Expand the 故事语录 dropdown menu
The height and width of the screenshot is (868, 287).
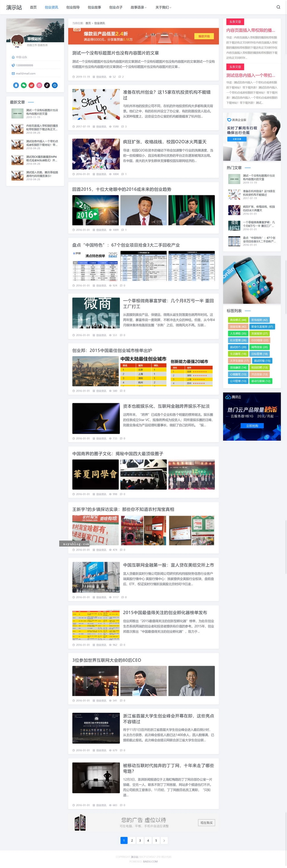tap(138, 8)
